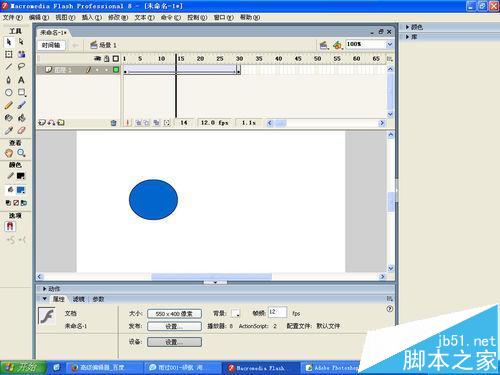Switch to the 滤镜 filters tab
Screen dimensions: 500x375
point(79,299)
